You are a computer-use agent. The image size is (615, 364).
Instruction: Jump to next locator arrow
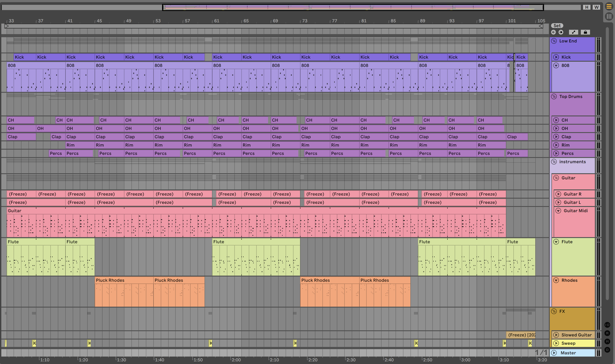561,32
